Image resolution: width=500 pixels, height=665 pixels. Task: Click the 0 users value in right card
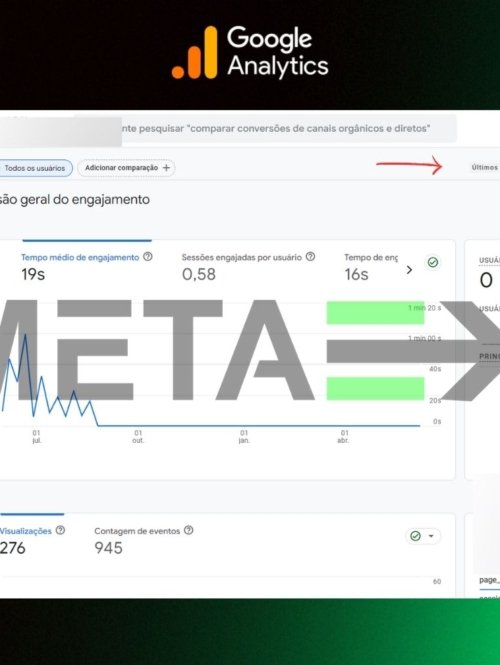[x=486, y=280]
